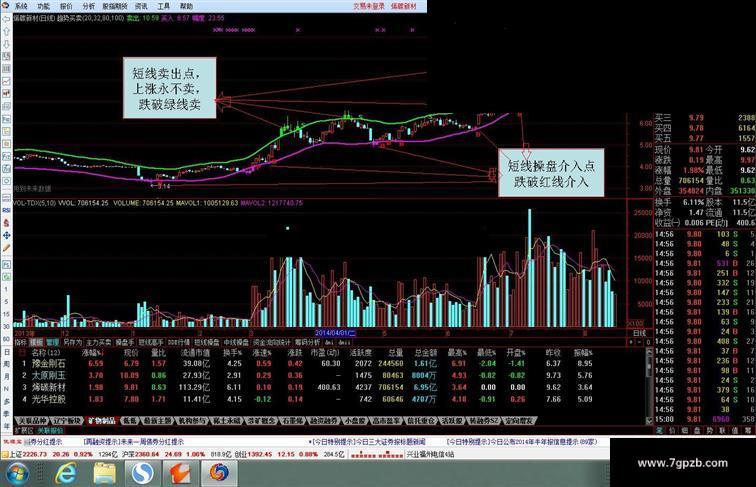The image size is (756, 487).
Task: Sort by 振幅% column header
Action: (x=583, y=353)
